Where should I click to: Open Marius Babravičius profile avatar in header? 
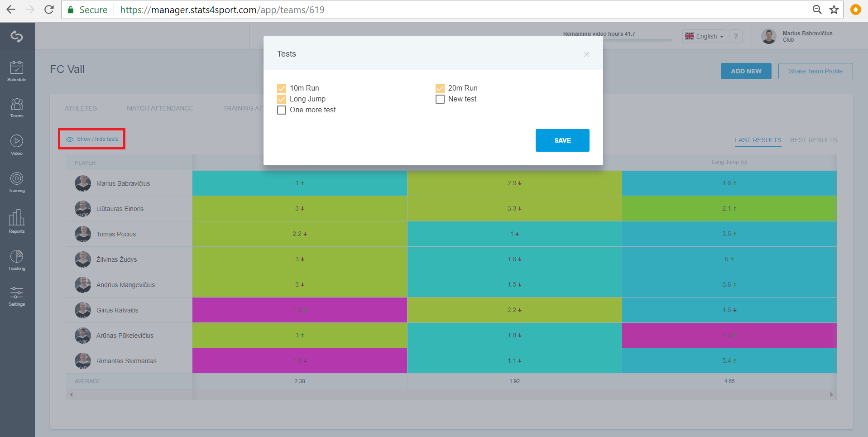coord(769,36)
